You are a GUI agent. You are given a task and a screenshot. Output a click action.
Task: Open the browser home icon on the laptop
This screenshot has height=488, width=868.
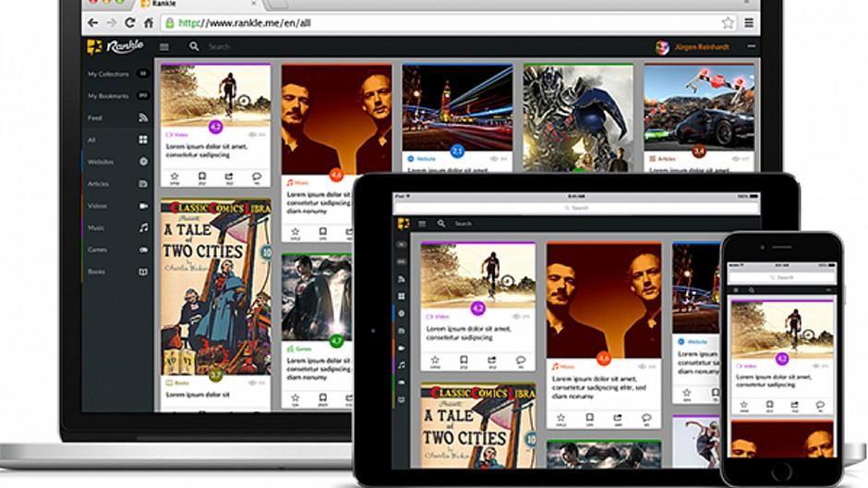pyautogui.click(x=149, y=23)
